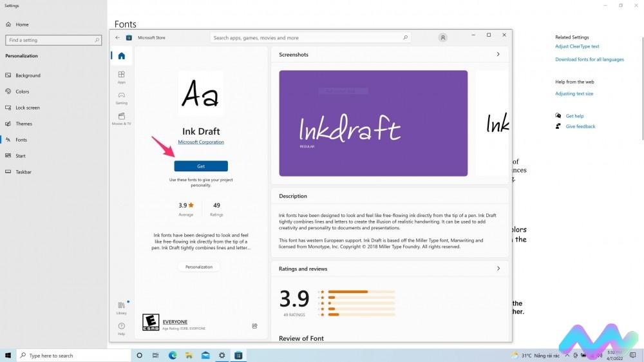Click Adjust ClearType text link
Viewport: 644px width, 362px height.
pyautogui.click(x=577, y=46)
